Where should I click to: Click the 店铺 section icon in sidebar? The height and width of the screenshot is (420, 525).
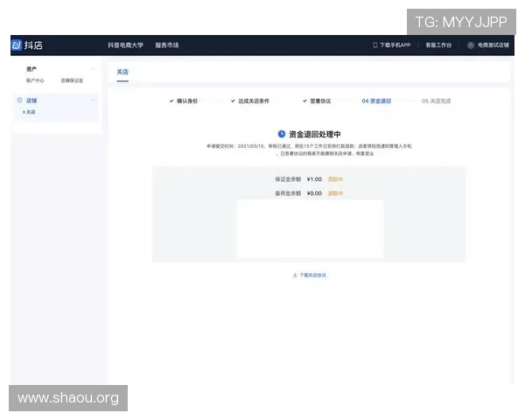click(x=19, y=100)
